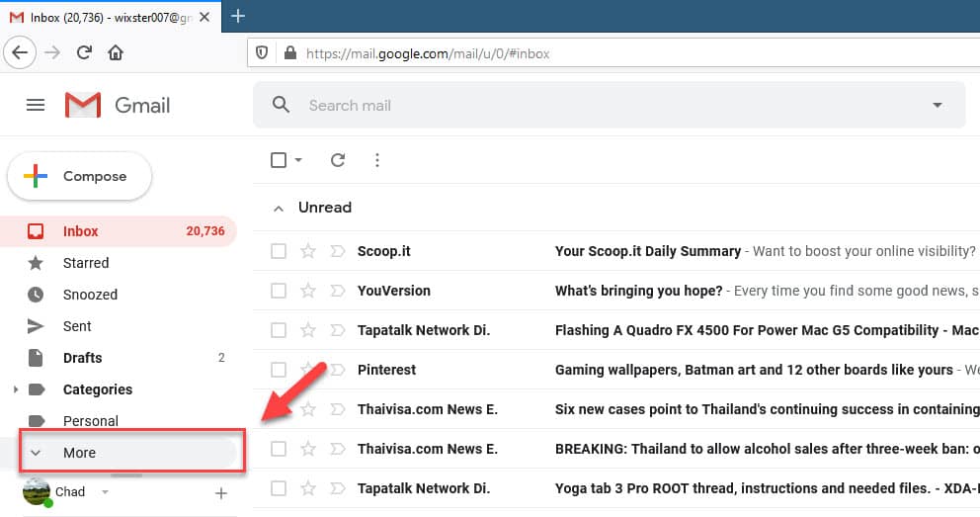Screen dimensions: 980x517
Task: Check the Six new cases email checkbox
Action: click(x=279, y=409)
